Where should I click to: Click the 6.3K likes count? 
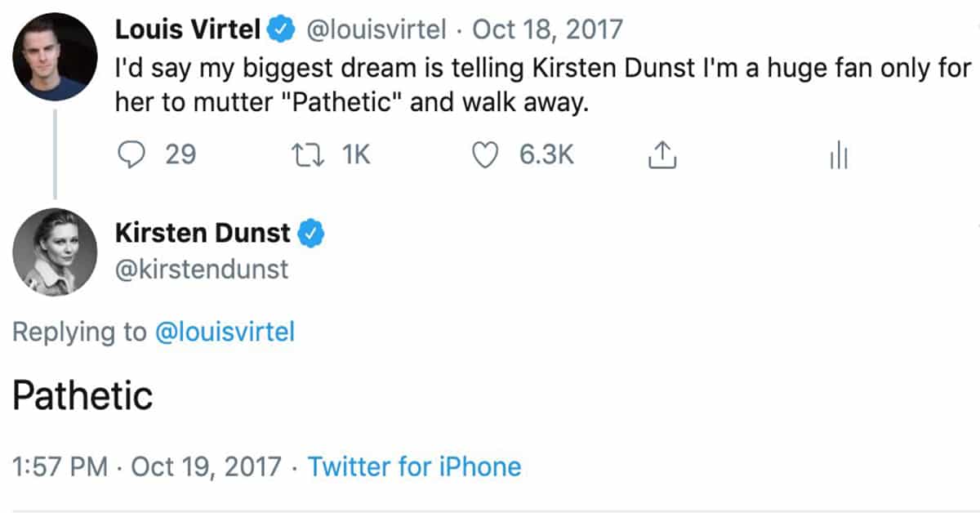click(x=546, y=154)
